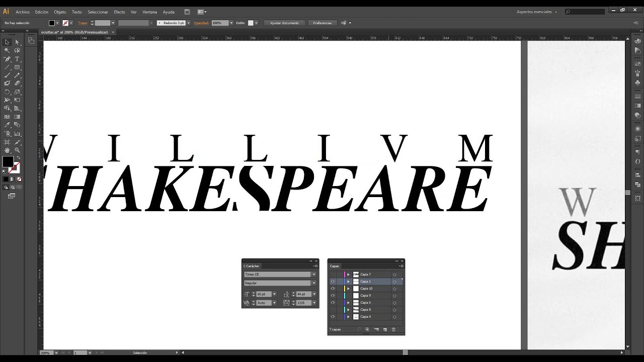Hide layer Capa 1 via eye icon

[x=333, y=282]
